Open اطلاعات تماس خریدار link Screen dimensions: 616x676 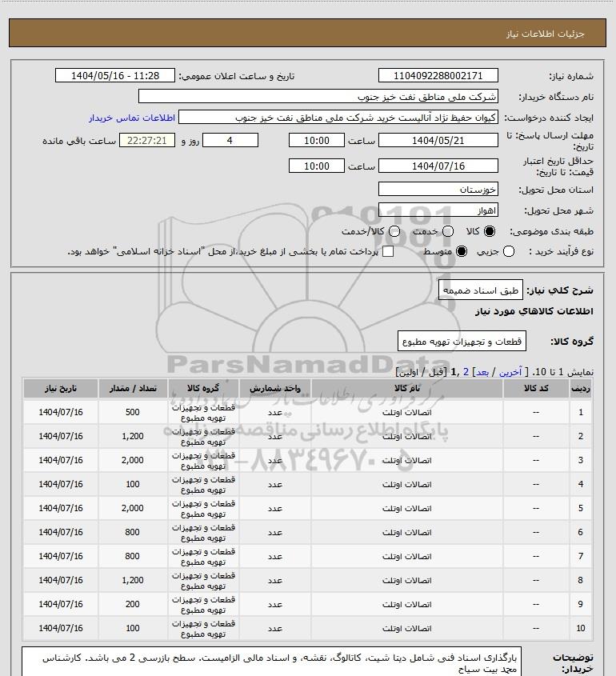(x=132, y=118)
